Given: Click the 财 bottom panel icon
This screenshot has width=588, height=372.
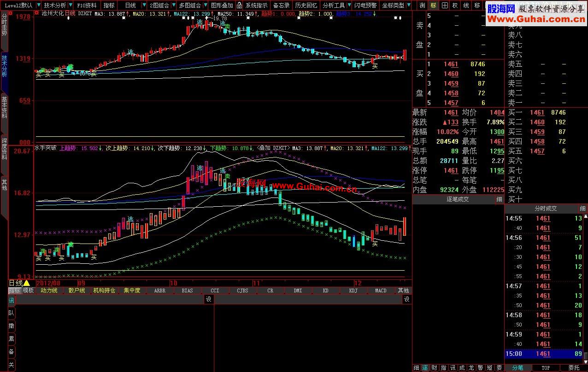Looking at the screenshot, I should (x=434, y=368).
